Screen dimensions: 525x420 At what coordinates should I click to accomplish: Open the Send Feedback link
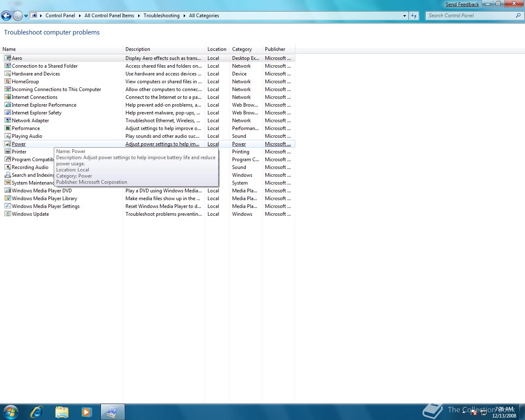tap(462, 5)
